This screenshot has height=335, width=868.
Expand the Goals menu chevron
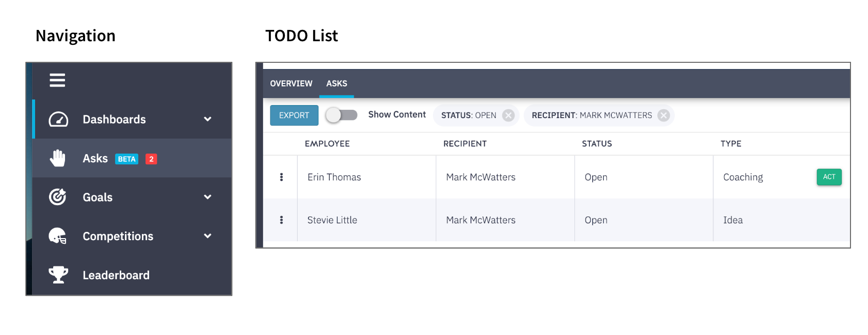(207, 197)
